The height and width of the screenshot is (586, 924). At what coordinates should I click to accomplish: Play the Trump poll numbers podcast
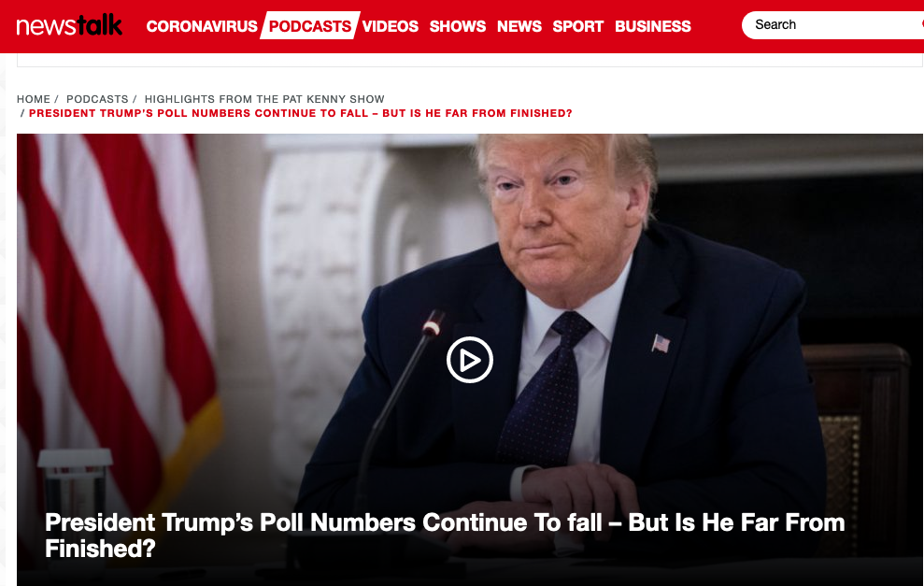pos(470,360)
